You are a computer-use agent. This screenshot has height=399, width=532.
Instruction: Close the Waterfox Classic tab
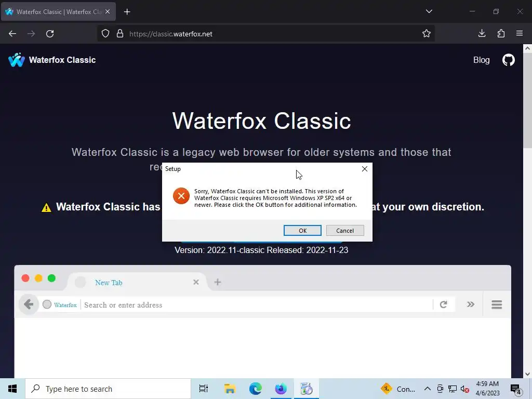pos(108,11)
